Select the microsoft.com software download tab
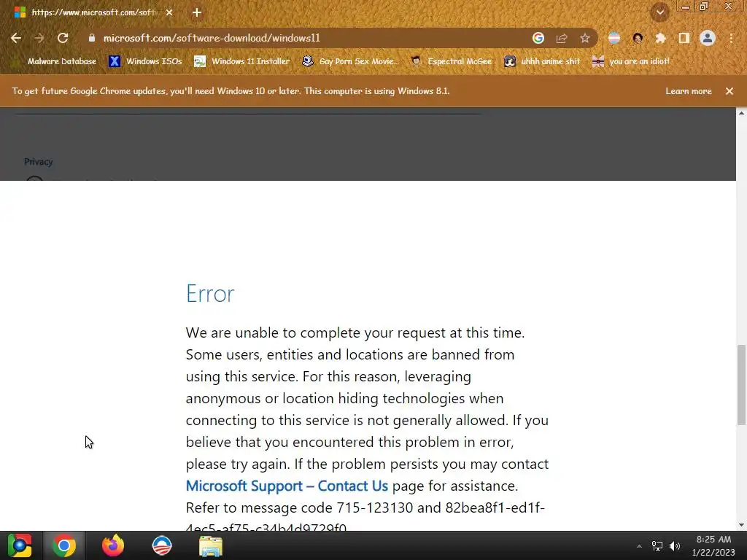Viewport: 747px width, 560px height. point(93,12)
